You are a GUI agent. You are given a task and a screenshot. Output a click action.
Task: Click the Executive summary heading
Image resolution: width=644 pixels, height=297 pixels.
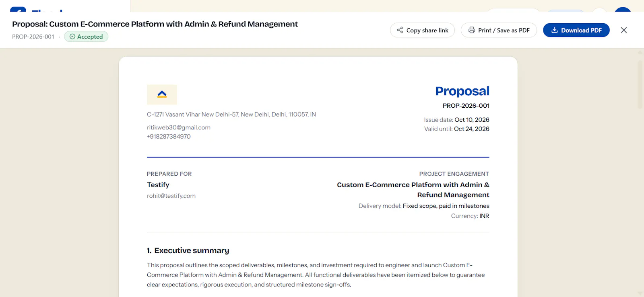[188, 251]
